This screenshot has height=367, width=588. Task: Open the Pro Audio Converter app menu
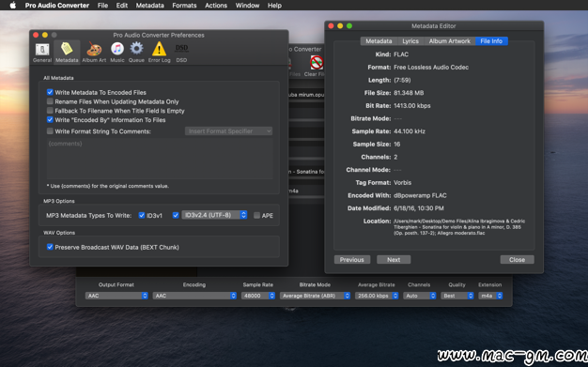pos(57,6)
